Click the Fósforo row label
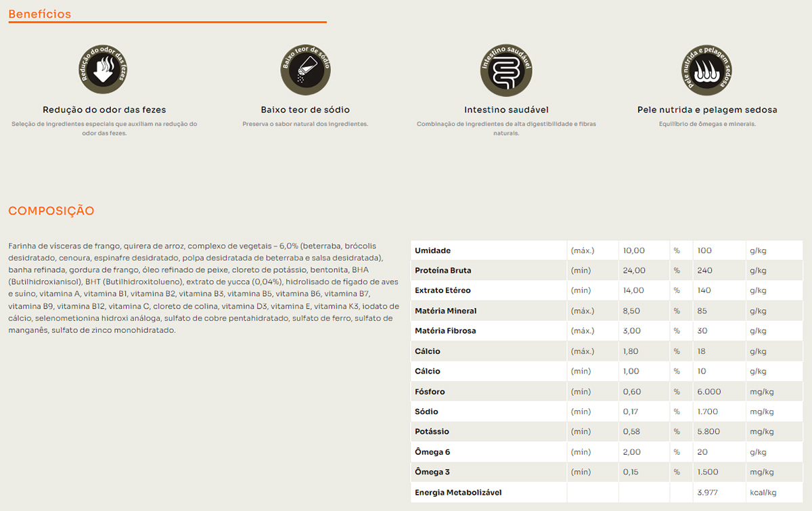812x511 pixels. (x=430, y=392)
